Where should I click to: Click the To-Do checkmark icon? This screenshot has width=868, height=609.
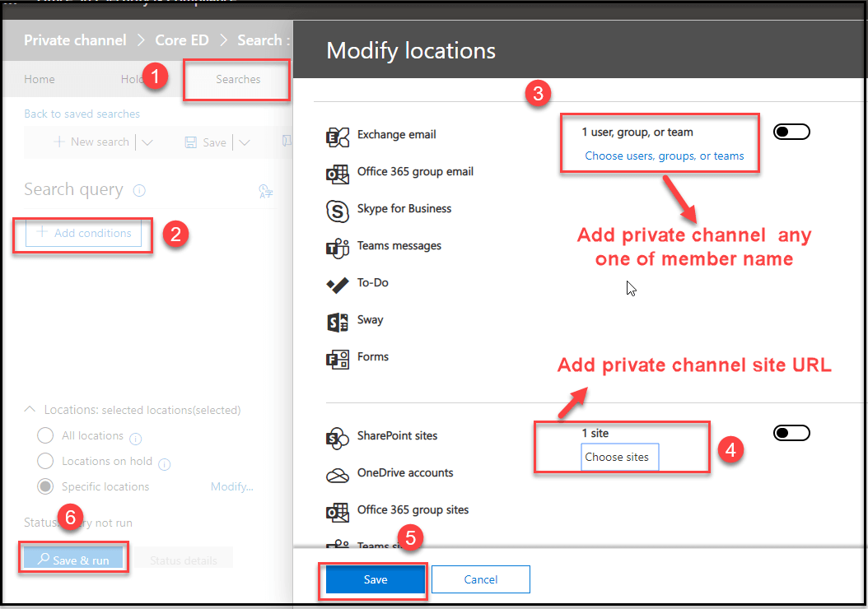337,284
